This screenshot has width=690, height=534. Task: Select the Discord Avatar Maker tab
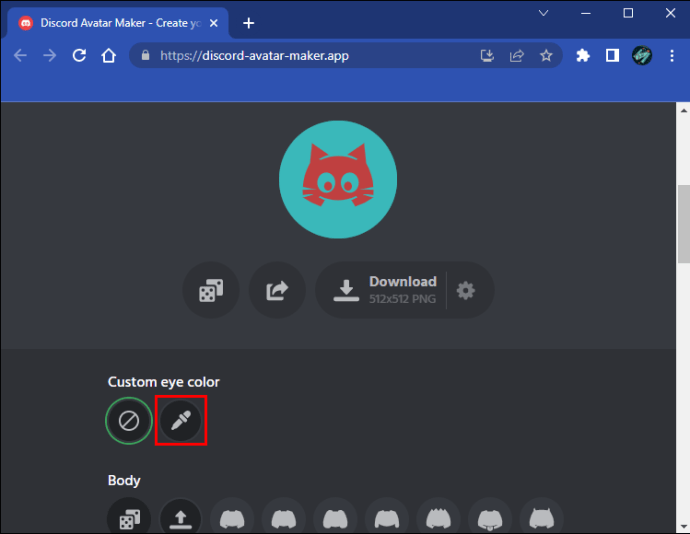118,23
